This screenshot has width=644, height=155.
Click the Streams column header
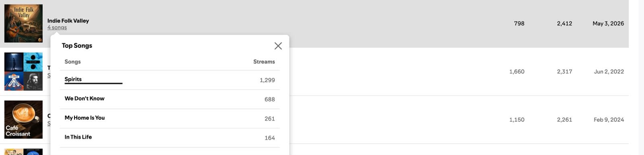pos(264,61)
